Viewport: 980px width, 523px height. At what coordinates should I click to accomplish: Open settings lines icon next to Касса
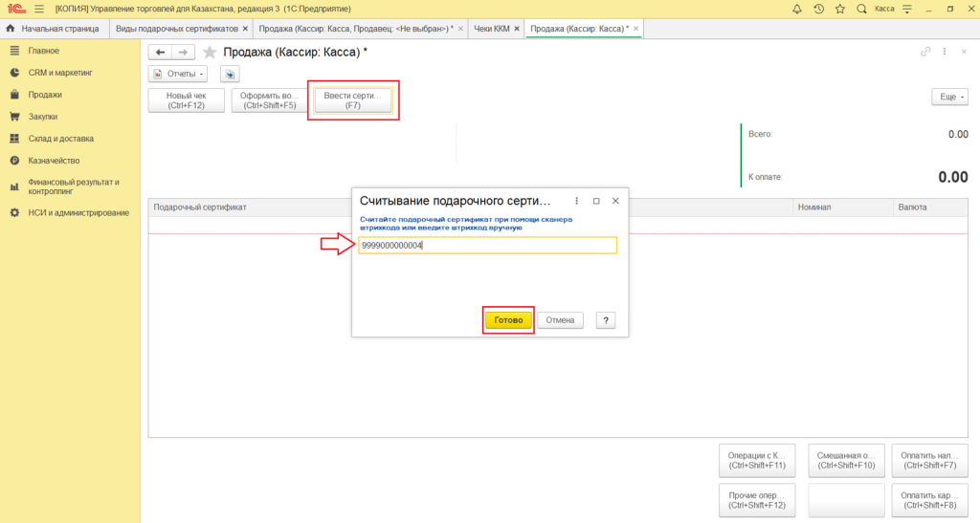click(x=907, y=9)
